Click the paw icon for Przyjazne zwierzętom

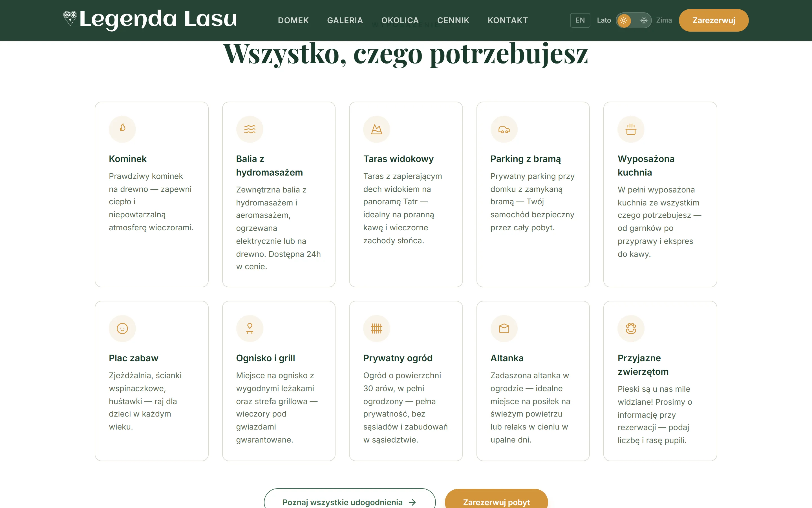tap(631, 328)
